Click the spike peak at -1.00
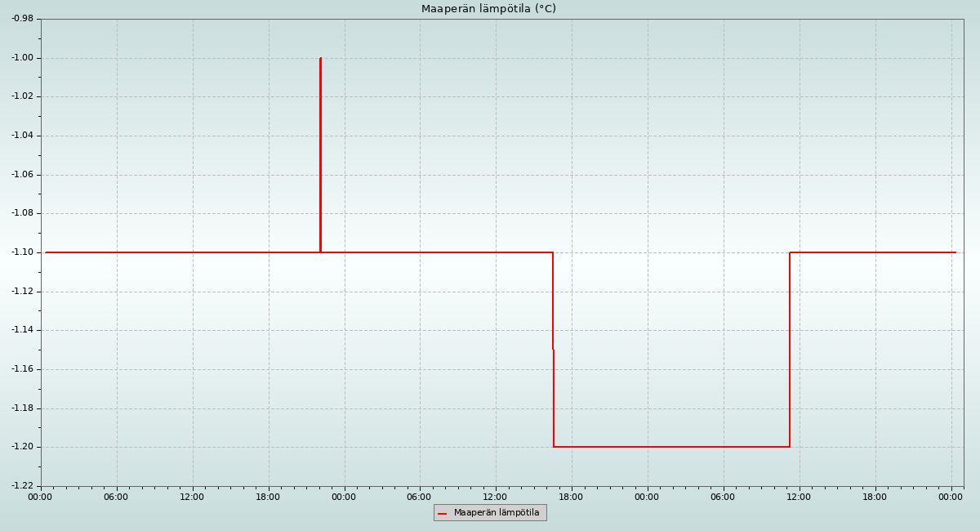980x531 pixels. pyautogui.click(x=320, y=59)
